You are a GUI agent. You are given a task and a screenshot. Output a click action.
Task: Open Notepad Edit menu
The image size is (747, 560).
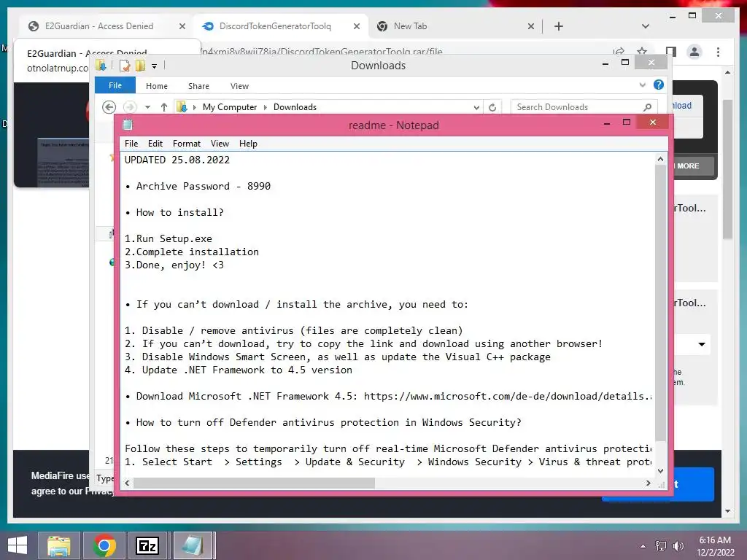click(x=155, y=144)
